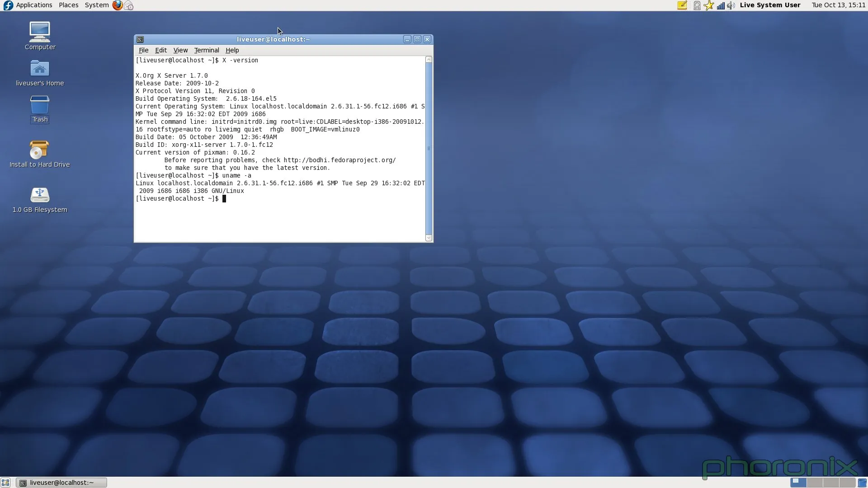
Task: Click 'X Protocol Version 11, Revision 0' line
Action: [x=195, y=91]
